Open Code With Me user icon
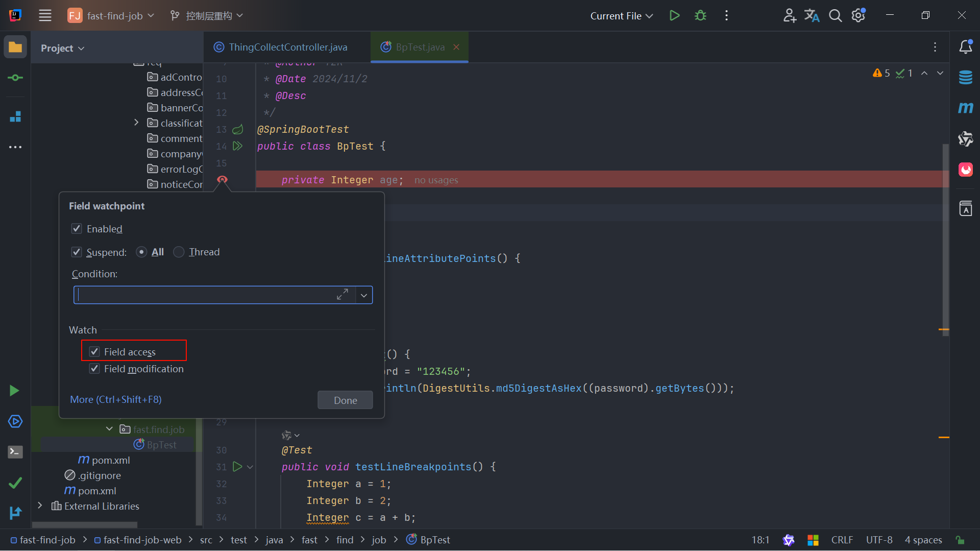 point(790,15)
